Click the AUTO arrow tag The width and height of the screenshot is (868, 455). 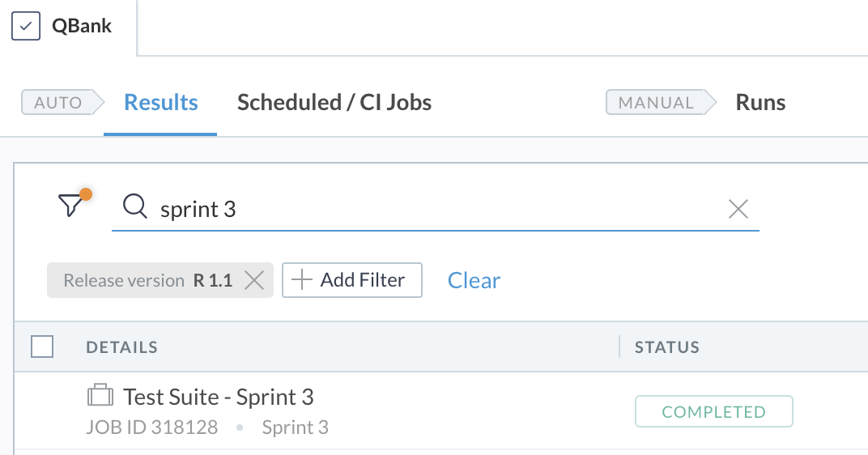[62, 102]
